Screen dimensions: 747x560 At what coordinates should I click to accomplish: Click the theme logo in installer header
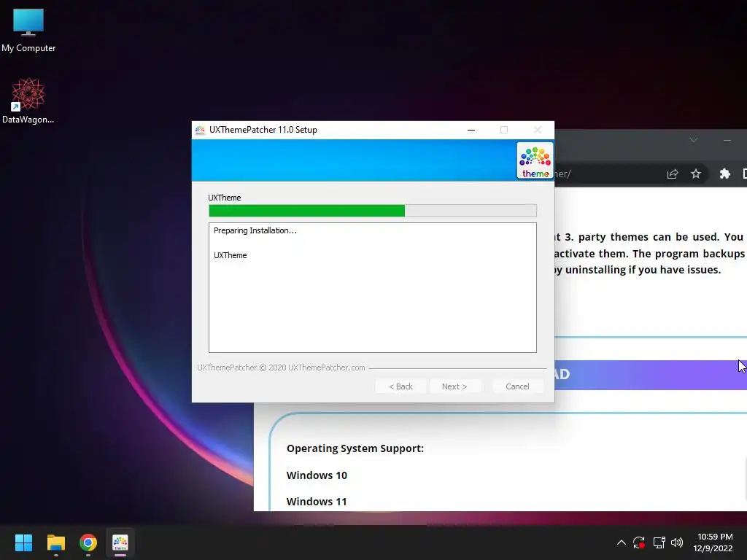pyautogui.click(x=535, y=160)
